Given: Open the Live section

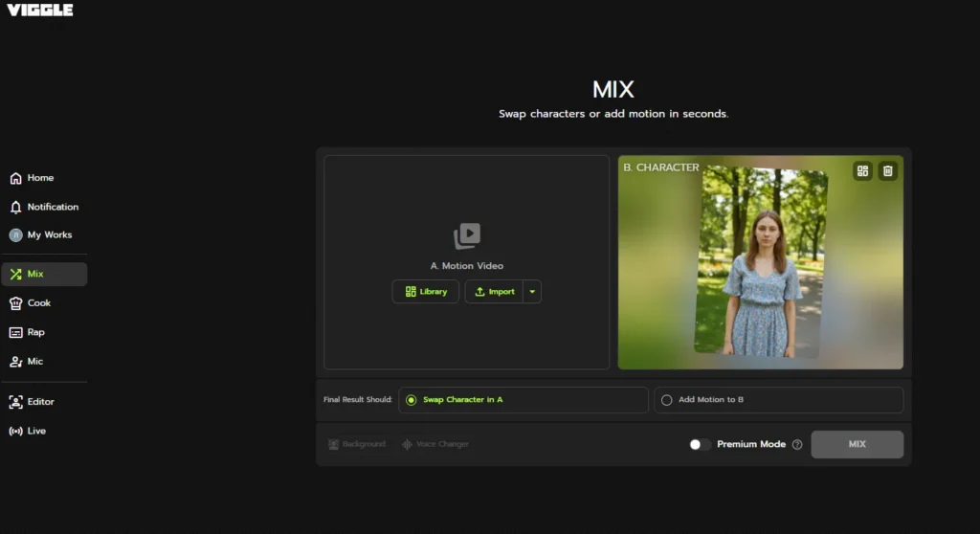Looking at the screenshot, I should click(x=28, y=431).
